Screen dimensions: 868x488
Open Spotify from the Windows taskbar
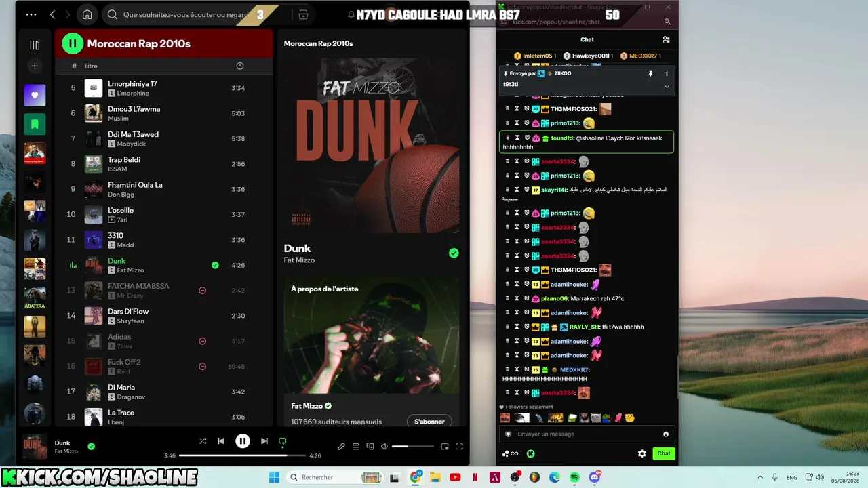(574, 477)
